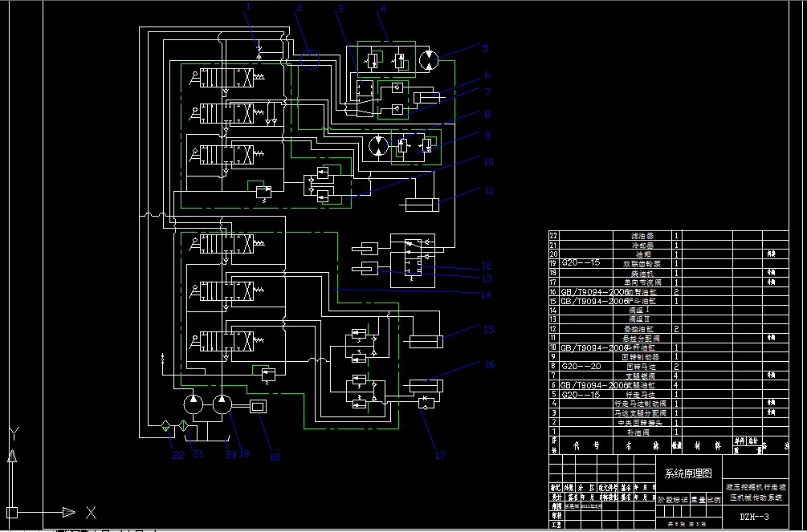Select the '冷却器' cell in parts list
This screenshot has height=532, width=807.
(643, 245)
